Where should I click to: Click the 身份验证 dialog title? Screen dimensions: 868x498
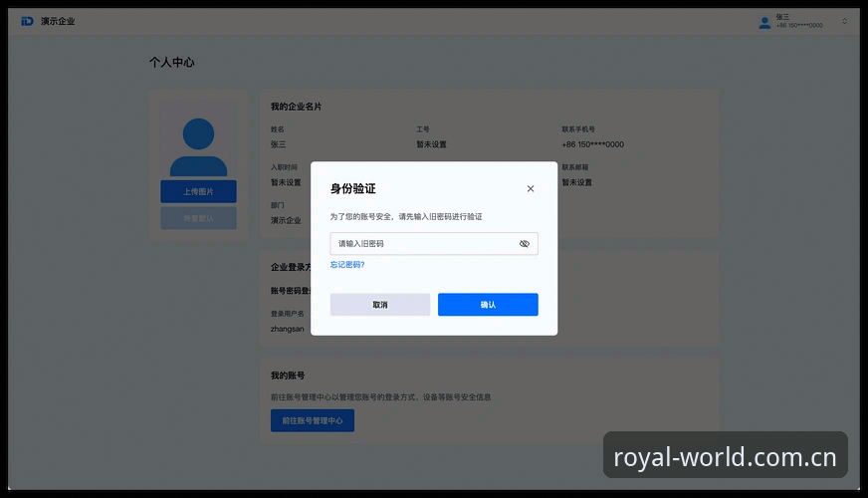[352, 189]
